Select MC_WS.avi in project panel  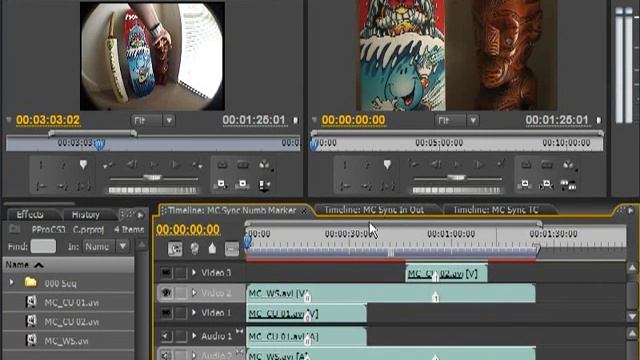click(66, 340)
